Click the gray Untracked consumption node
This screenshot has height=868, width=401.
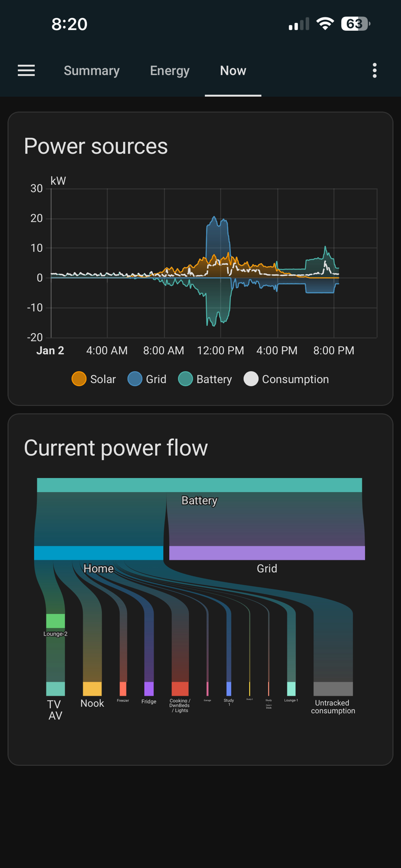click(x=333, y=689)
